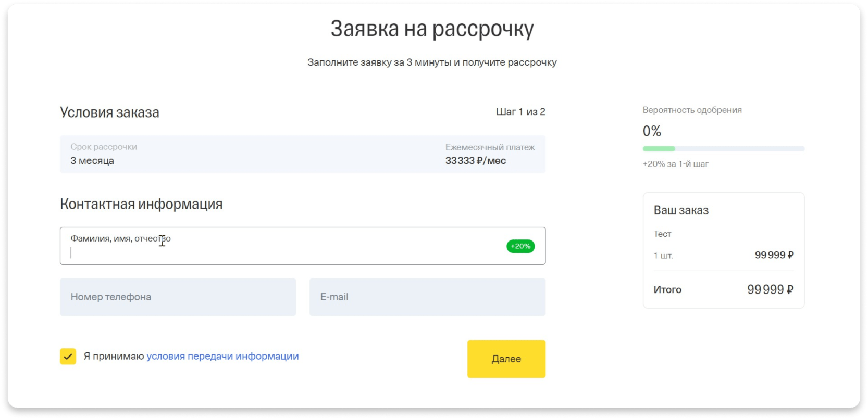Click the approval probability progress bar

(723, 149)
